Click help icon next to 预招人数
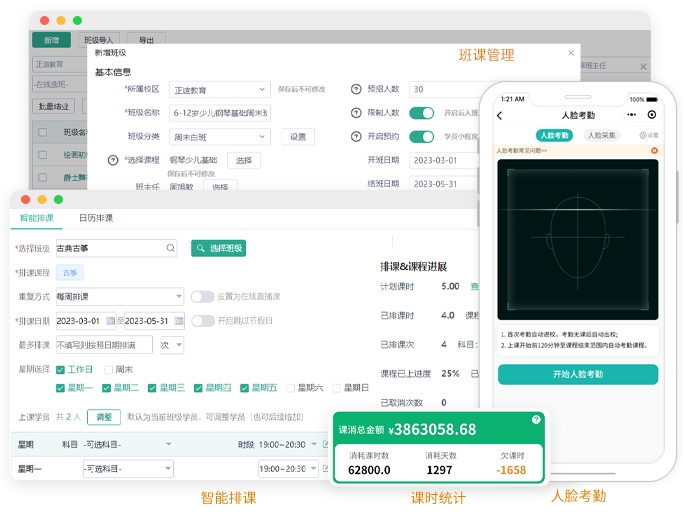The width and height of the screenshot is (683, 516). click(x=356, y=89)
